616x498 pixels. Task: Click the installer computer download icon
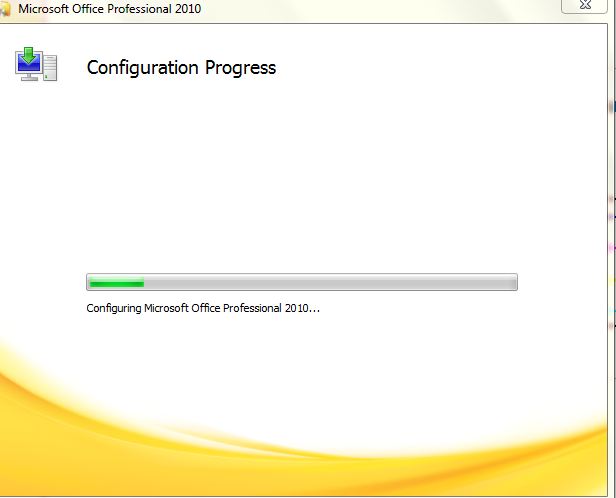coord(36,64)
